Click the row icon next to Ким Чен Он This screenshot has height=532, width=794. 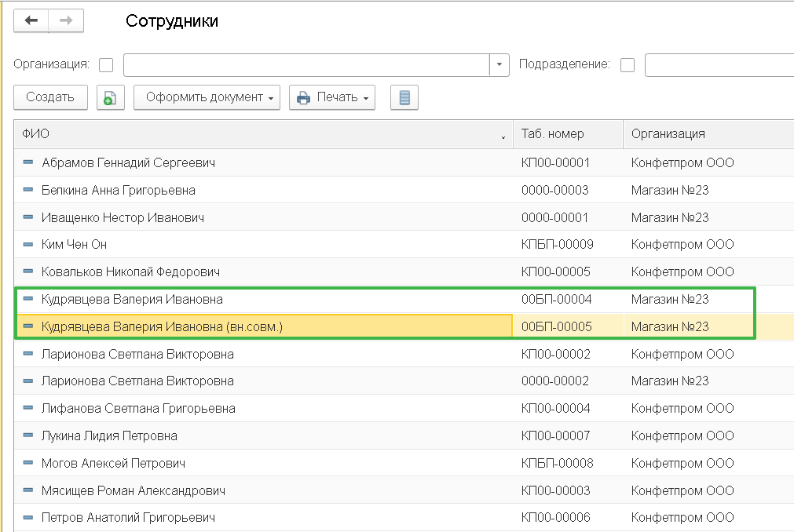tap(28, 244)
